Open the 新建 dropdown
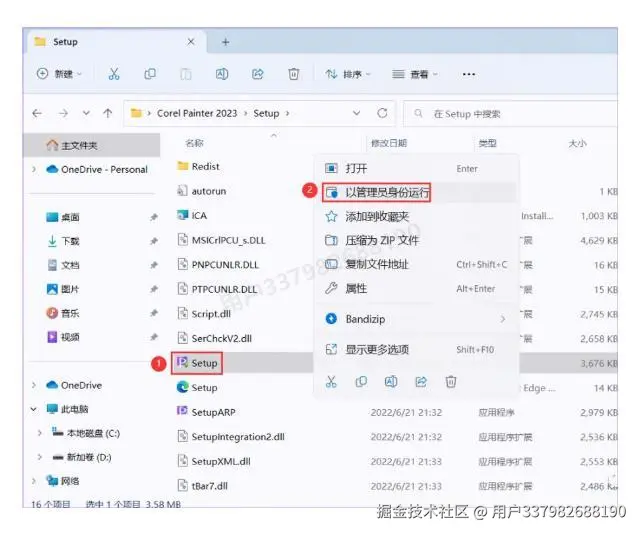The image size is (641, 535). 59,74
